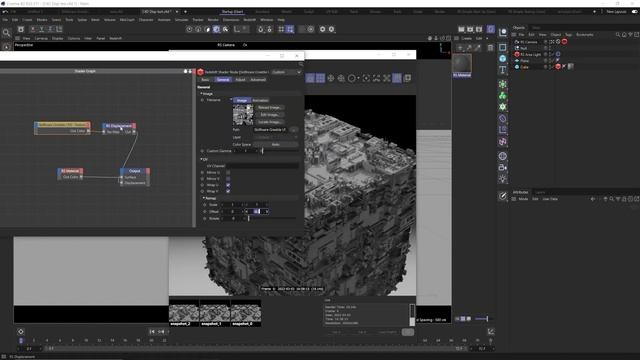Lock the Y axis
The image size is (640, 360).
click(41, 29)
